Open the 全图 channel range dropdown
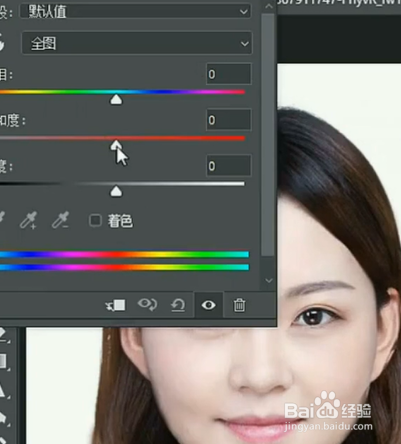 click(x=137, y=43)
